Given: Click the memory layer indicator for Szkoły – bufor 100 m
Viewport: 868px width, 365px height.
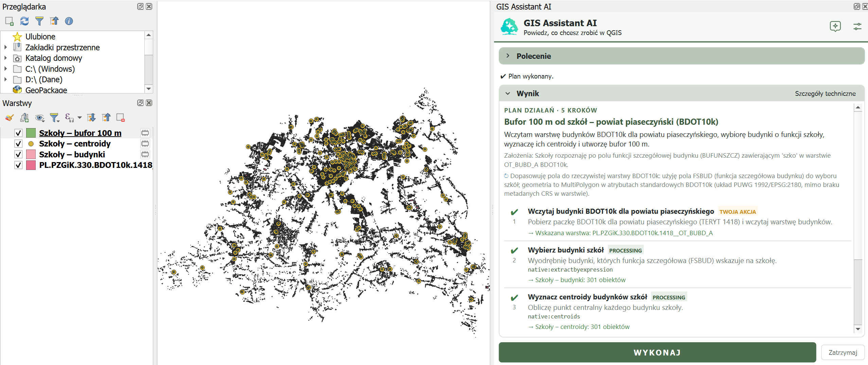Looking at the screenshot, I should click(145, 133).
